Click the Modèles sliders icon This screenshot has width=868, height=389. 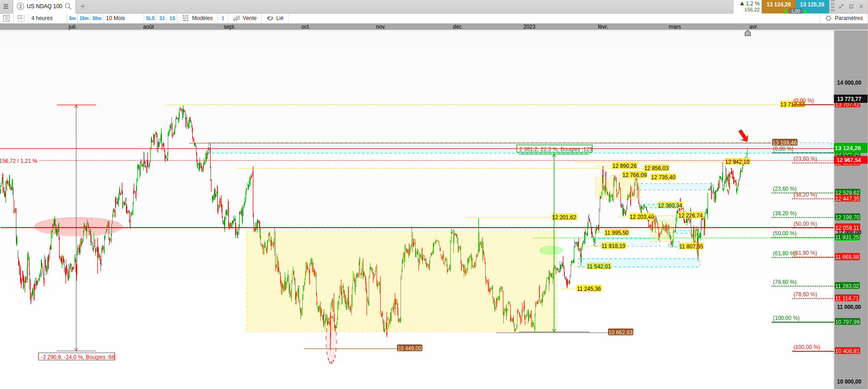tap(186, 18)
